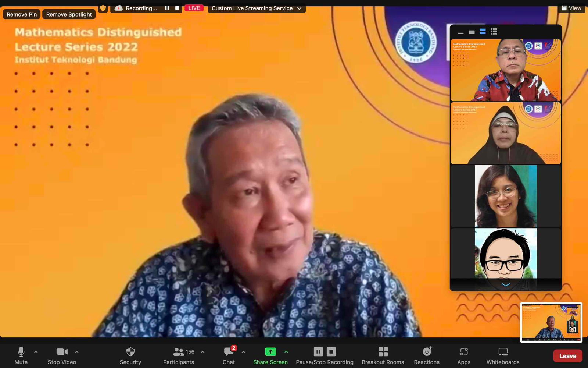588x368 pixels.
Task: Stop the recording from the bottom toolbar
Action: (x=331, y=351)
